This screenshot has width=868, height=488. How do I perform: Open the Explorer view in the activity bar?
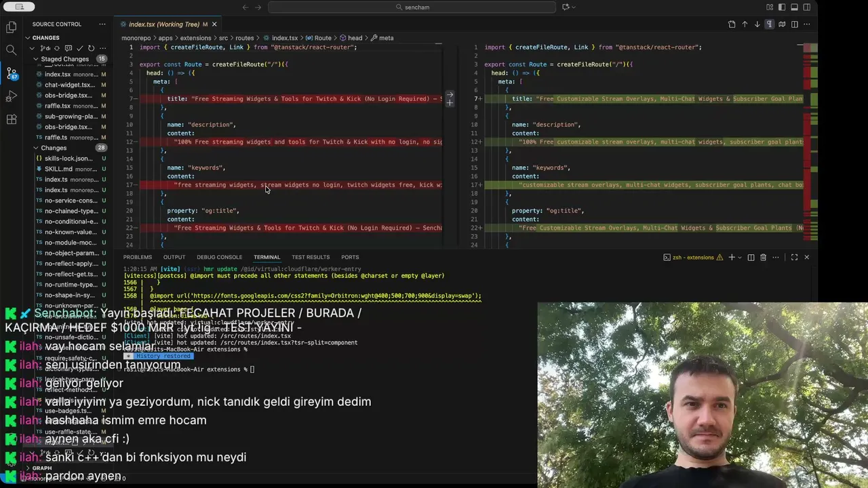12,28
